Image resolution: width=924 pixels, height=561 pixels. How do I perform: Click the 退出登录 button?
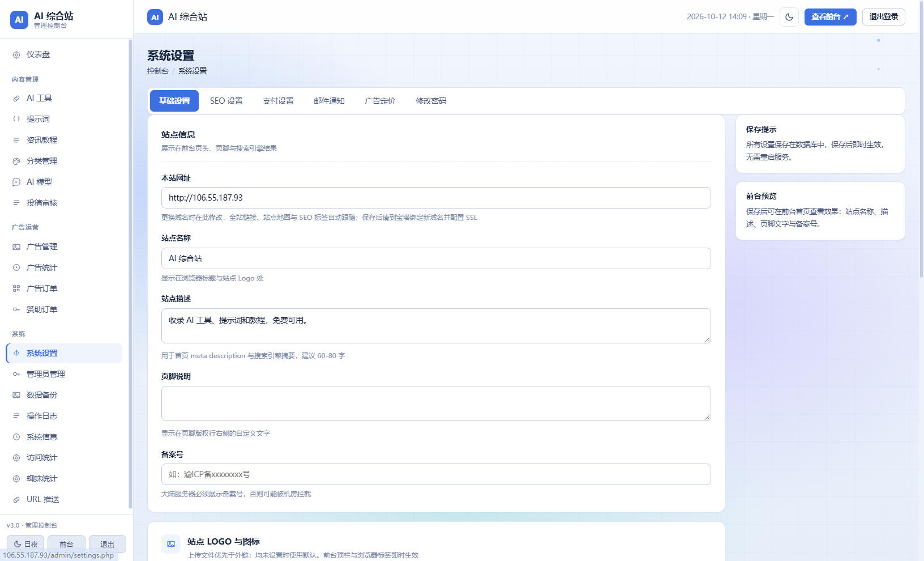pos(884,17)
